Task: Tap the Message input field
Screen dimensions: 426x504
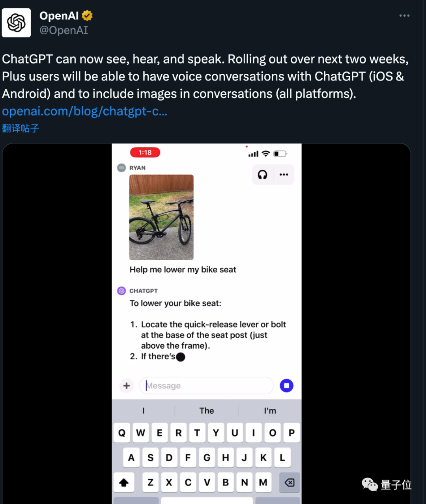Action: 206,386
